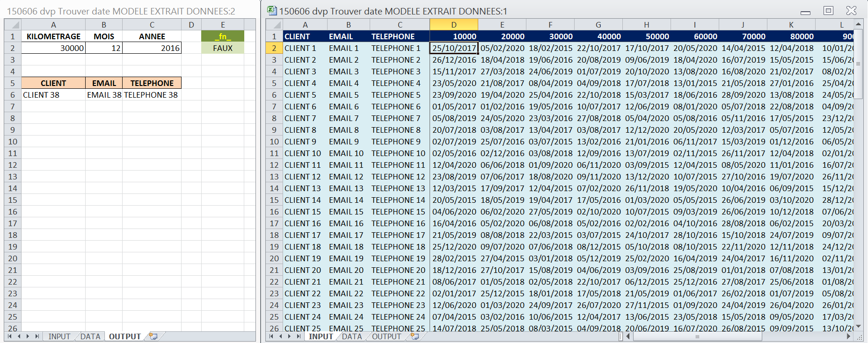
Task: Click the date cell 28/02/2015
Action: point(454,258)
